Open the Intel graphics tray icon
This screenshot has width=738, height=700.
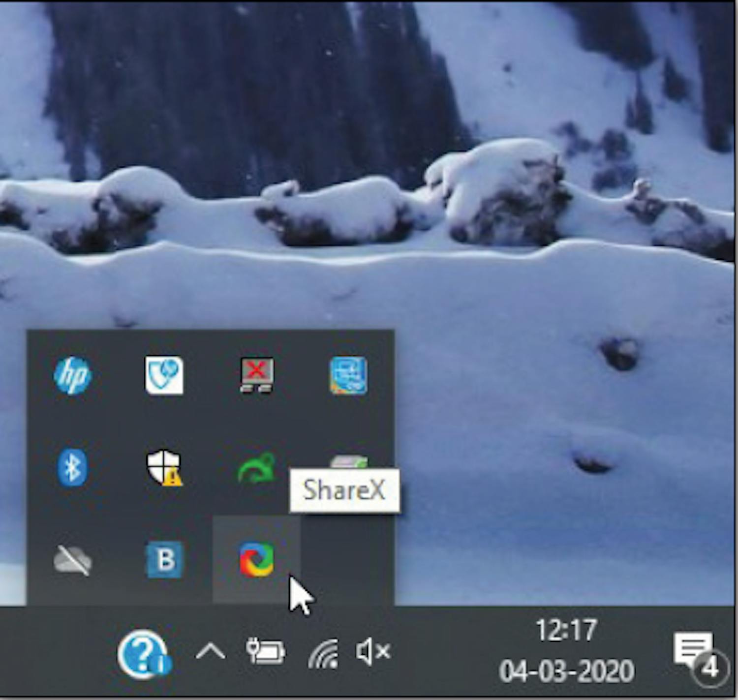[348, 376]
